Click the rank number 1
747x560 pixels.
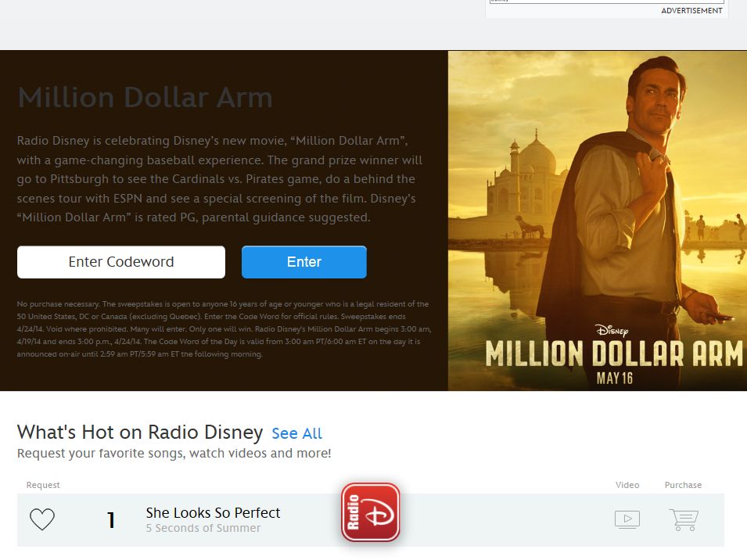coord(111,520)
